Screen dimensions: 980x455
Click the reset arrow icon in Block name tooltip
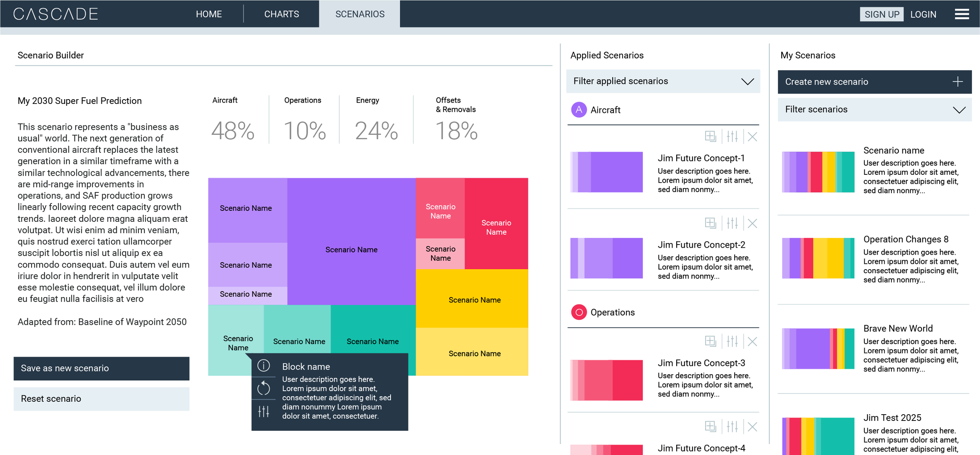click(x=263, y=388)
